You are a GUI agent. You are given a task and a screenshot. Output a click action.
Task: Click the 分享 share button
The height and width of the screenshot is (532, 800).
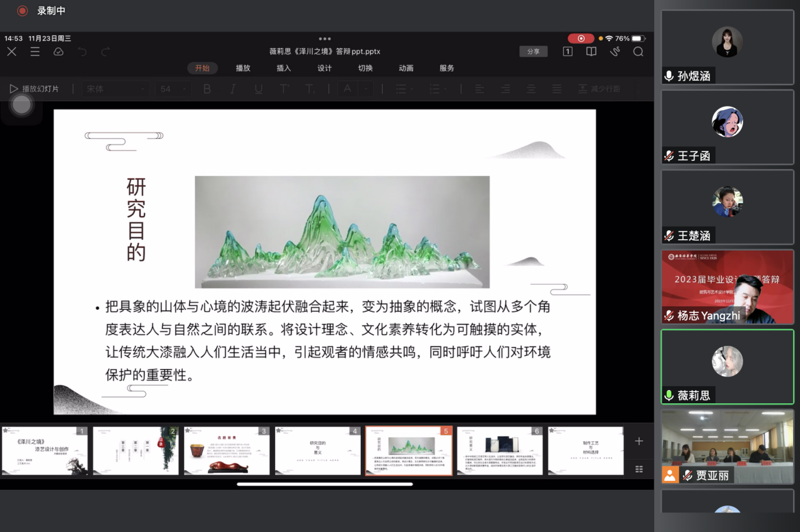click(533, 52)
